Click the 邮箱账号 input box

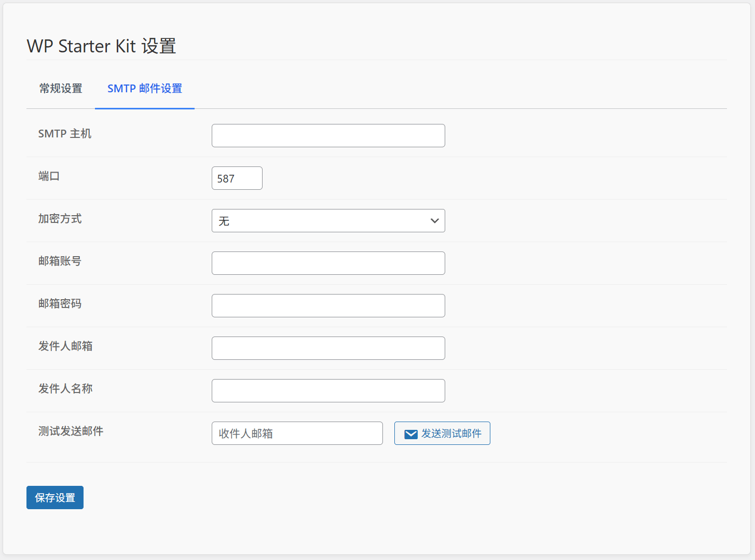click(328, 263)
